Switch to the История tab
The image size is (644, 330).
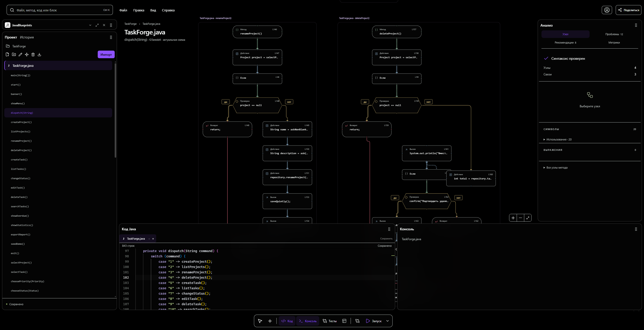[27, 37]
